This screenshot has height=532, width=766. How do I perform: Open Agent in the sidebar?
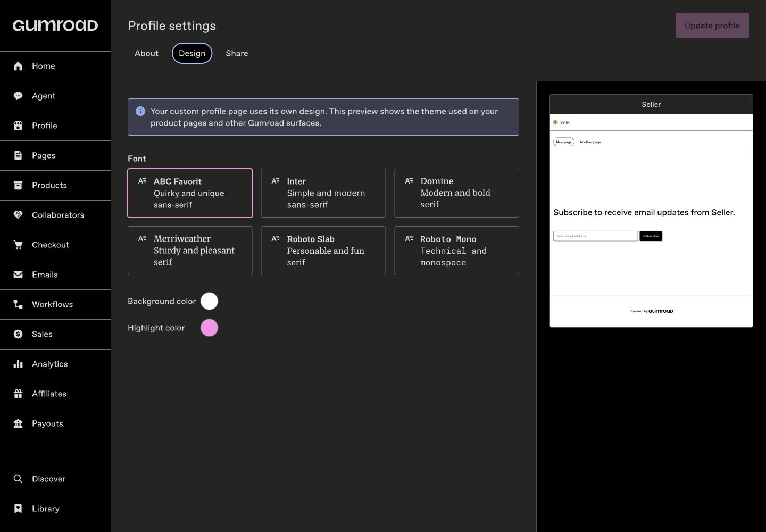[x=55, y=96]
